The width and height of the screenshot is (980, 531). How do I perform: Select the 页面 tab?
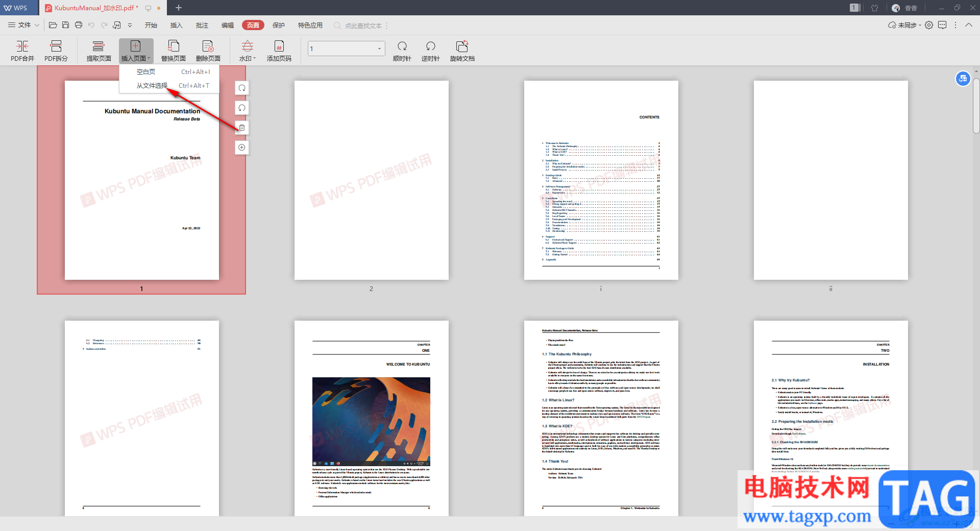[253, 25]
